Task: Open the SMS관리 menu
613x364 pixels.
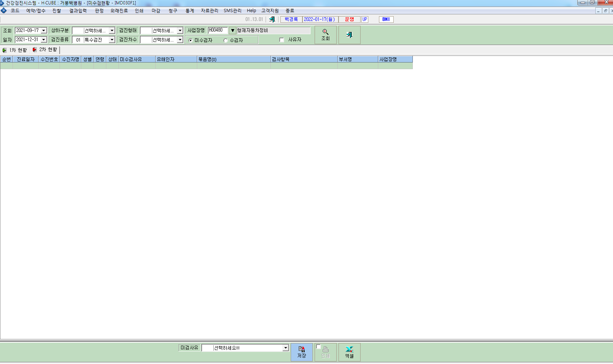Action: pyautogui.click(x=233, y=11)
